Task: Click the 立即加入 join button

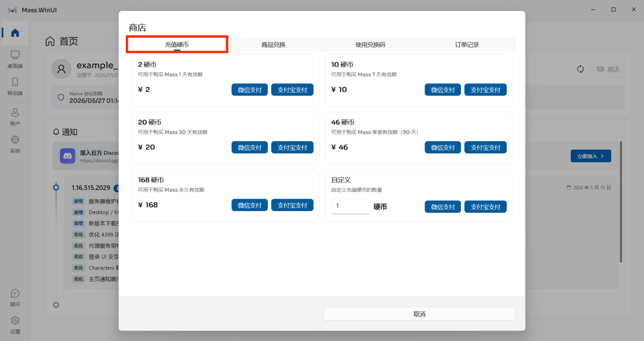Action: (x=591, y=156)
